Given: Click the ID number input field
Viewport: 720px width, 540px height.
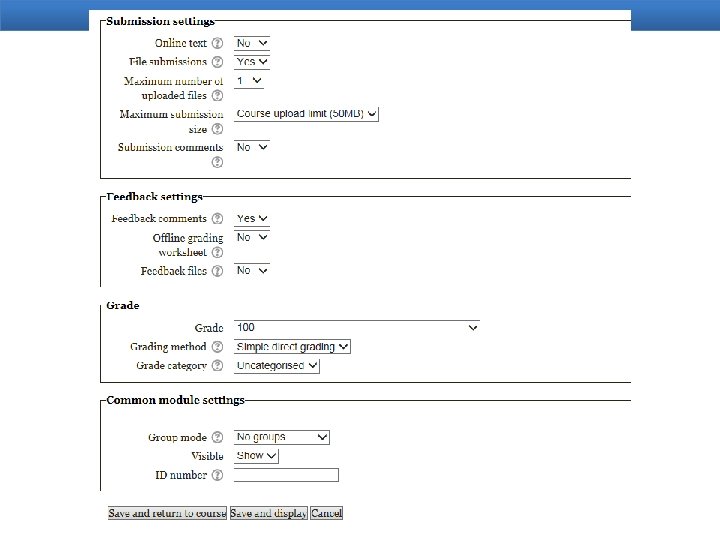Looking at the screenshot, I should [x=286, y=475].
